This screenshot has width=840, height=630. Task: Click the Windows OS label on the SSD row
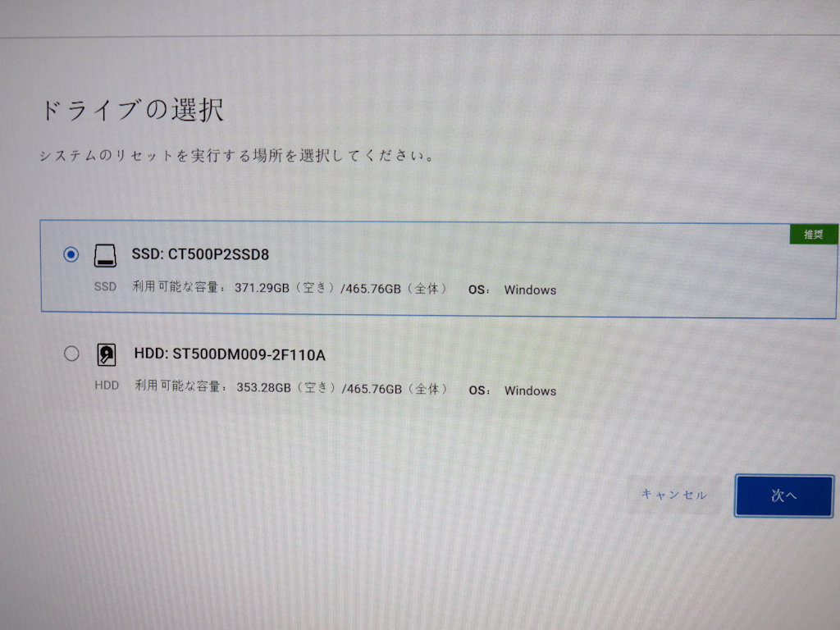click(x=530, y=290)
